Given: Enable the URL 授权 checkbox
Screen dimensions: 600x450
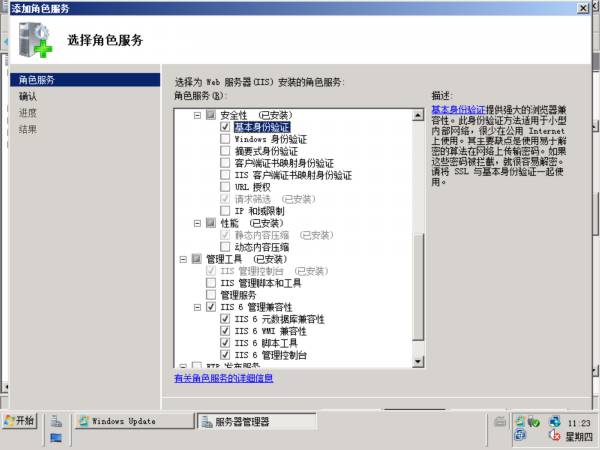Looking at the screenshot, I should [225, 187].
